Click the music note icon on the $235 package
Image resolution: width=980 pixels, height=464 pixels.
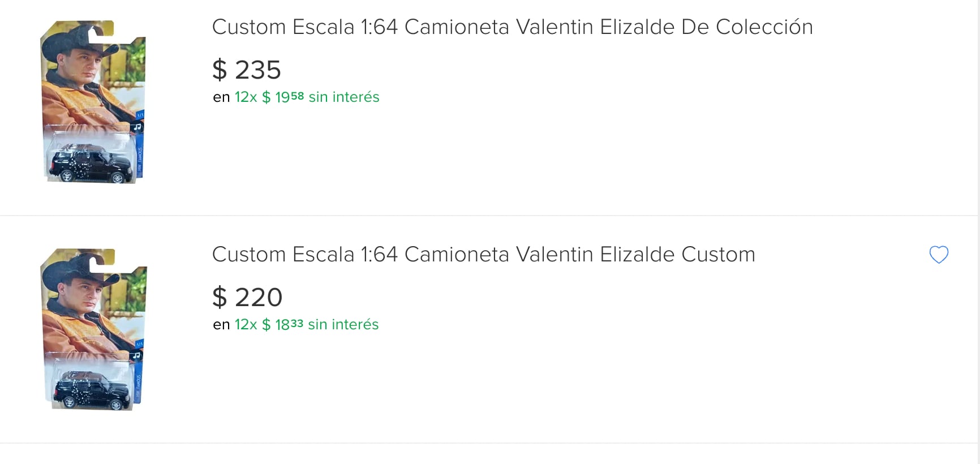coord(137,127)
